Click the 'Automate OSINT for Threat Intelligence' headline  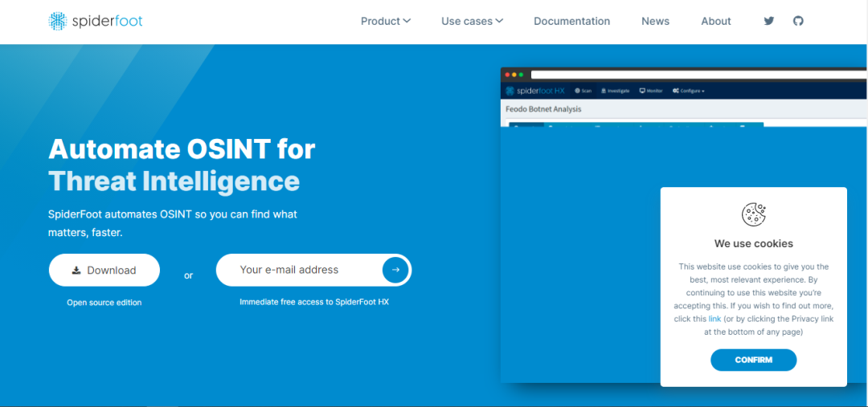click(182, 165)
